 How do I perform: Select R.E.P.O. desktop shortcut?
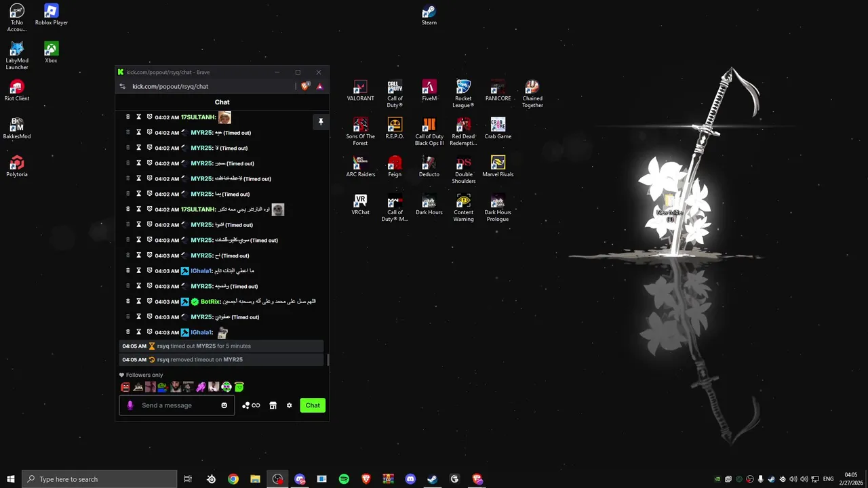point(395,129)
